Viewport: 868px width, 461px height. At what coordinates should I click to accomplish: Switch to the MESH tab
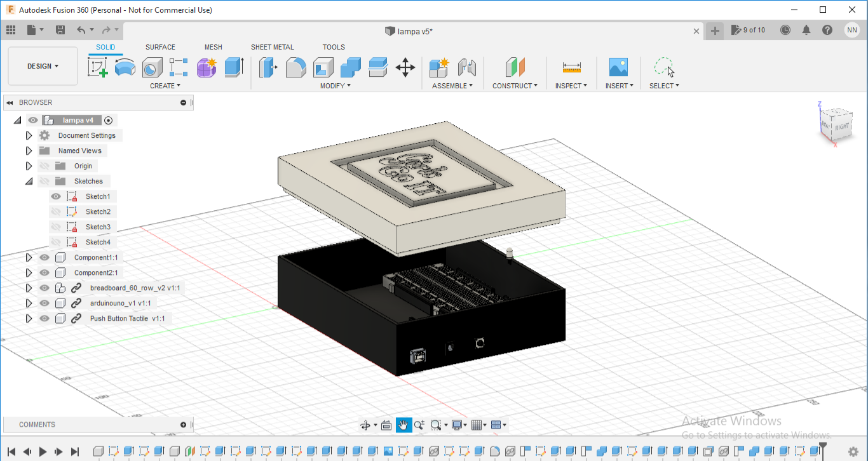point(214,47)
